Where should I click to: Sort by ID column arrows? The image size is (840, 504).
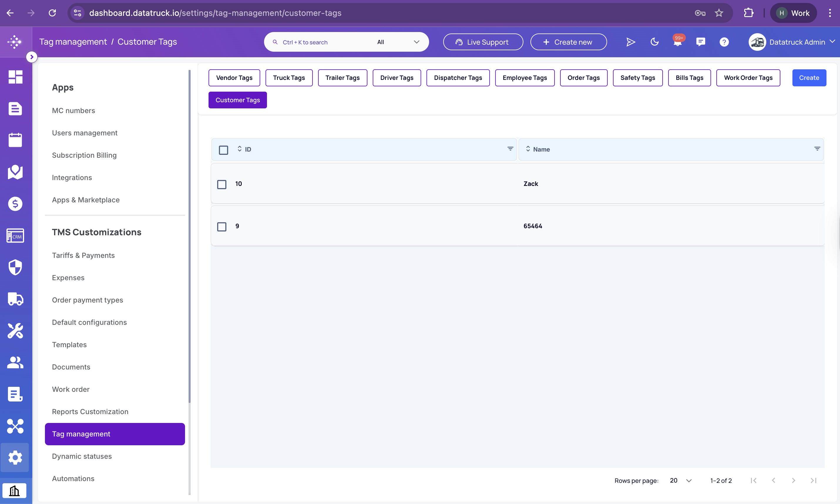(239, 149)
